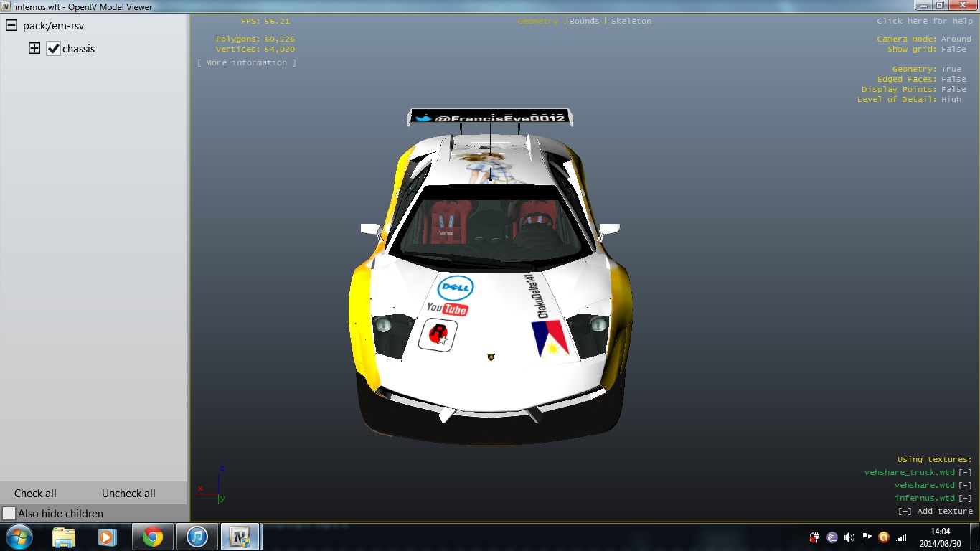Click the BitTorrent tray icon
Viewport: 980px width, 551px height.
[x=832, y=537]
